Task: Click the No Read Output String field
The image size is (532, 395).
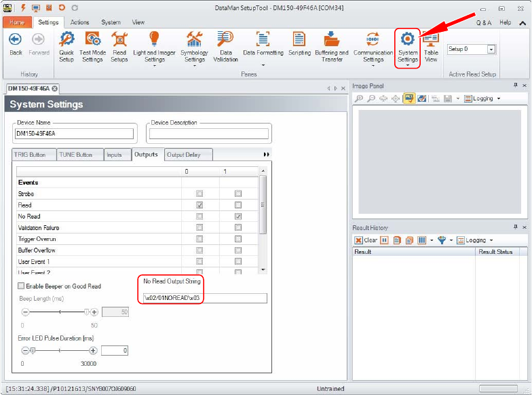Action: (x=204, y=298)
